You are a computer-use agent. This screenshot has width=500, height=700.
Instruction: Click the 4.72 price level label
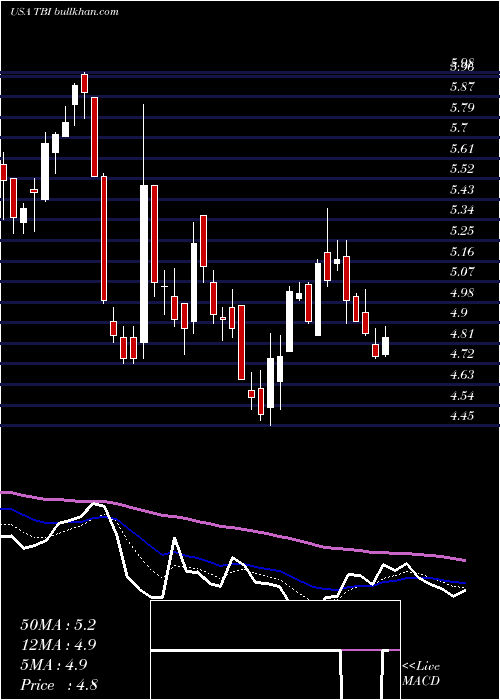462,354
